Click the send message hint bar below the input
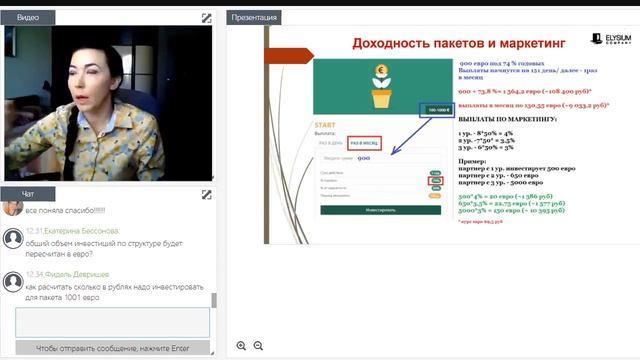 coord(113,348)
